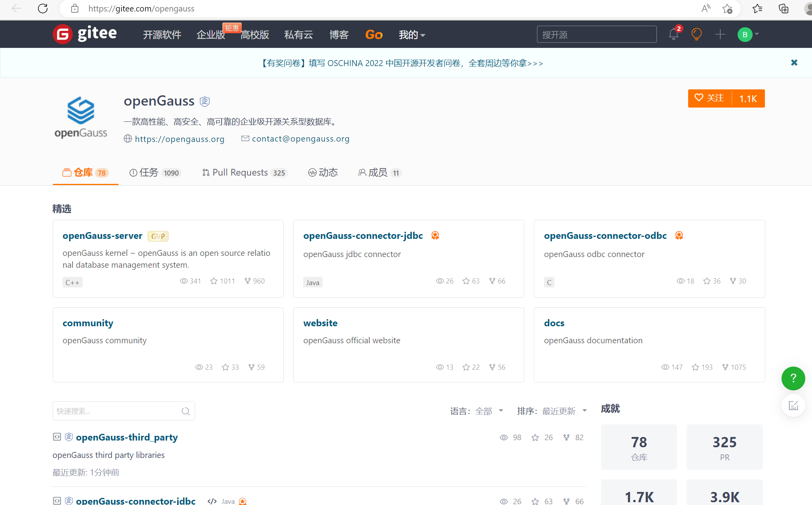Click recommended badge on openGauss-connector-jdbc card
The image size is (812, 505).
tap(435, 236)
